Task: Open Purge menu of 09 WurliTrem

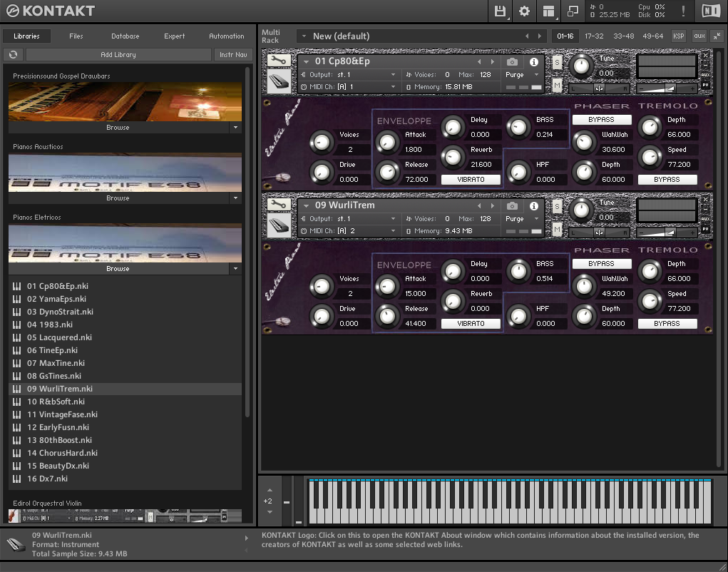Action: click(522, 219)
